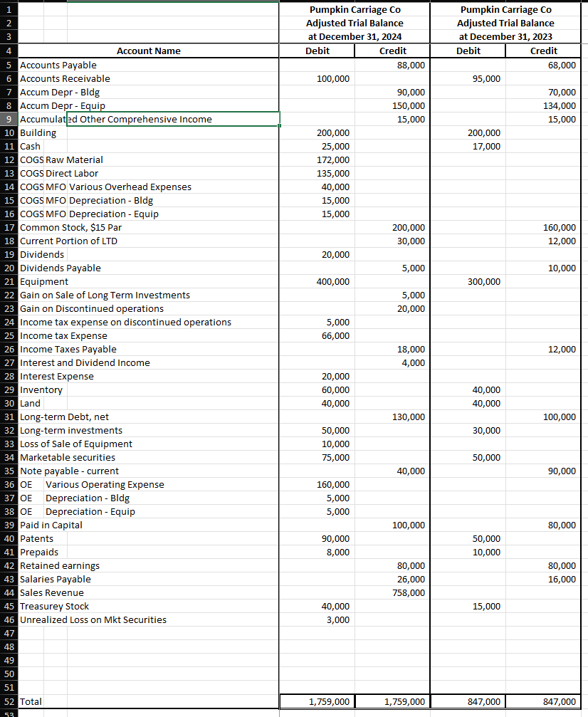This screenshot has height=717, width=588.
Task: Click the fill handle of the selected cell
Action: click(x=279, y=126)
